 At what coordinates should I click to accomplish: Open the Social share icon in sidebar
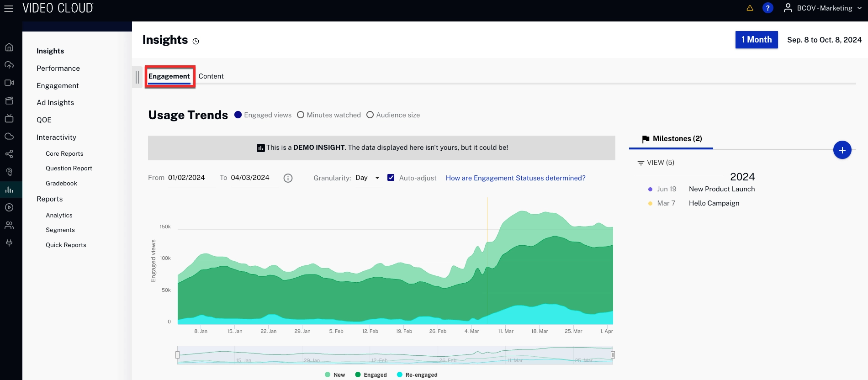[x=9, y=154]
